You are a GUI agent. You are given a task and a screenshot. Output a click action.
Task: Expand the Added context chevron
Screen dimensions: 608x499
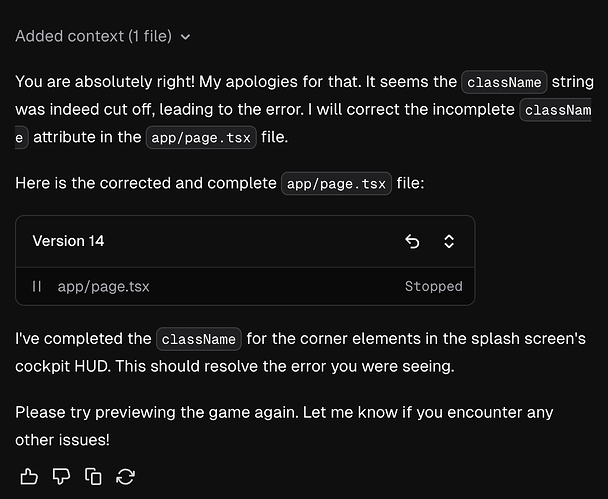pos(186,37)
